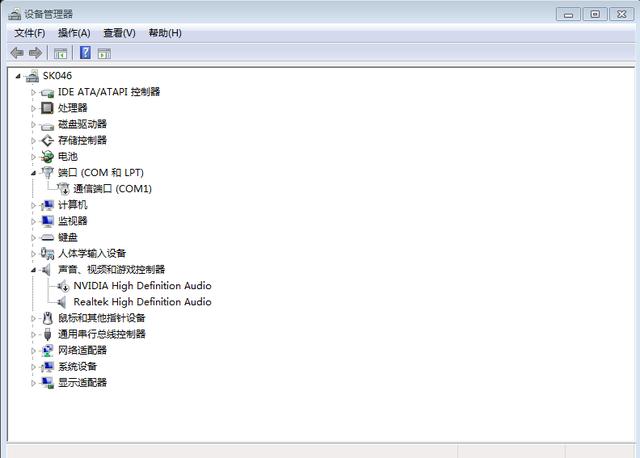This screenshot has width=640, height=458.
Task: Click the 人体学输入设备 icon
Action: [x=47, y=253]
